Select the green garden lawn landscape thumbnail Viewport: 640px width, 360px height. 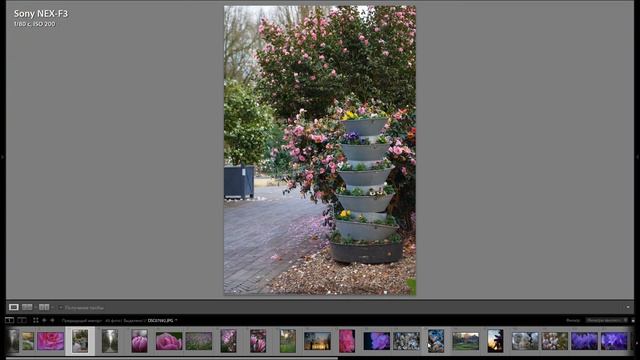click(x=466, y=341)
